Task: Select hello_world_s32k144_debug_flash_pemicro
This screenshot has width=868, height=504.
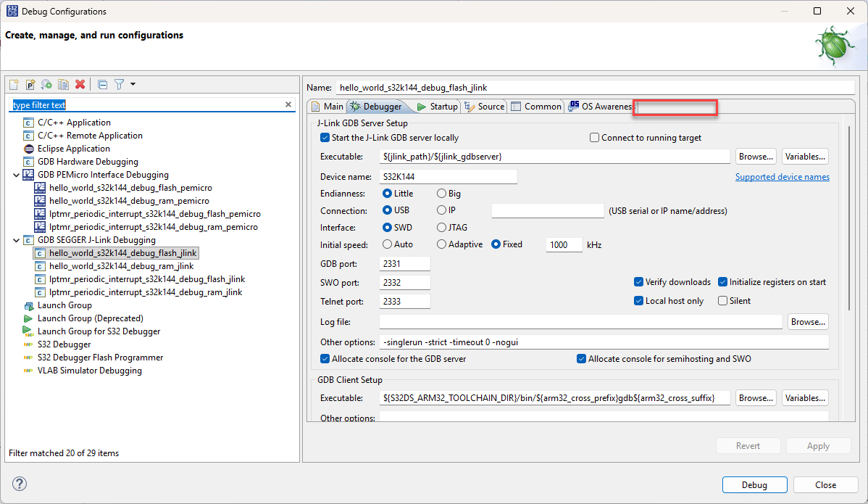Action: (x=130, y=188)
